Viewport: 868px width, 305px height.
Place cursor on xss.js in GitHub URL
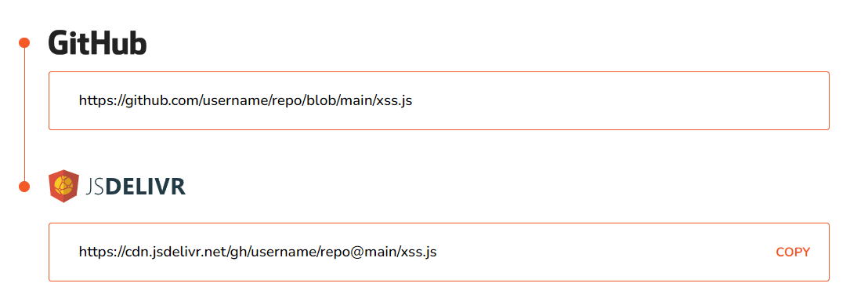[394, 101]
